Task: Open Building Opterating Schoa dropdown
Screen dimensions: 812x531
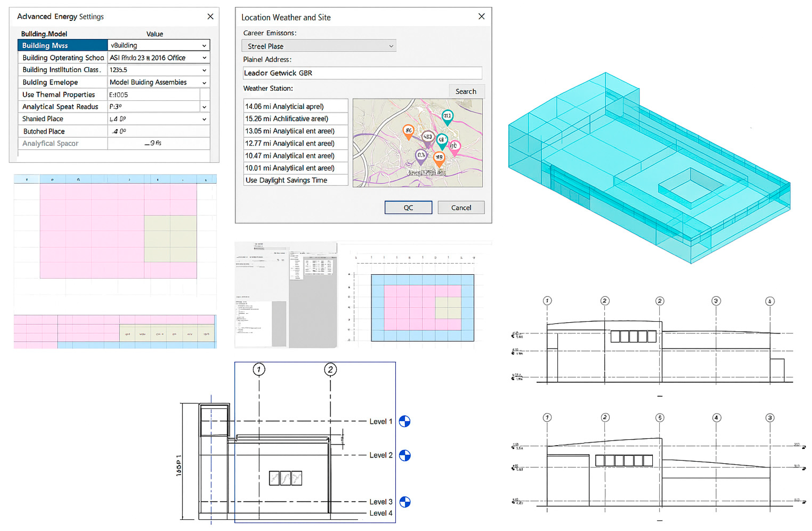Action: point(204,58)
